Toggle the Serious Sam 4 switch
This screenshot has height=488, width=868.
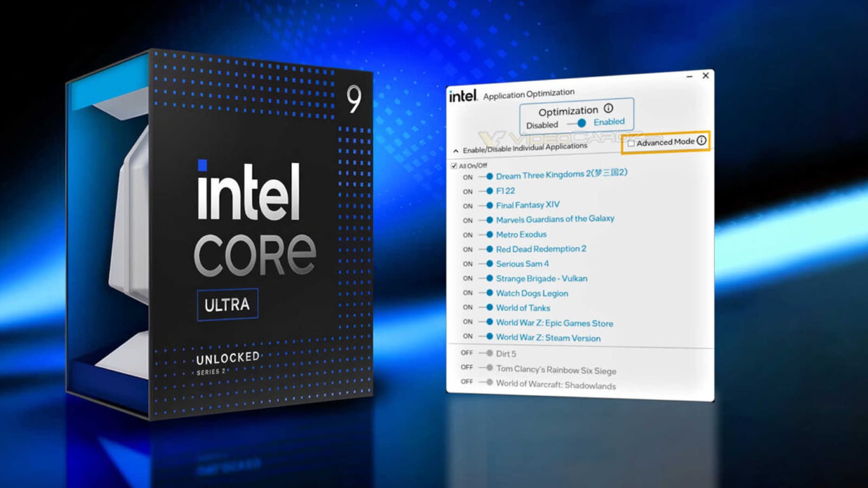[486, 264]
